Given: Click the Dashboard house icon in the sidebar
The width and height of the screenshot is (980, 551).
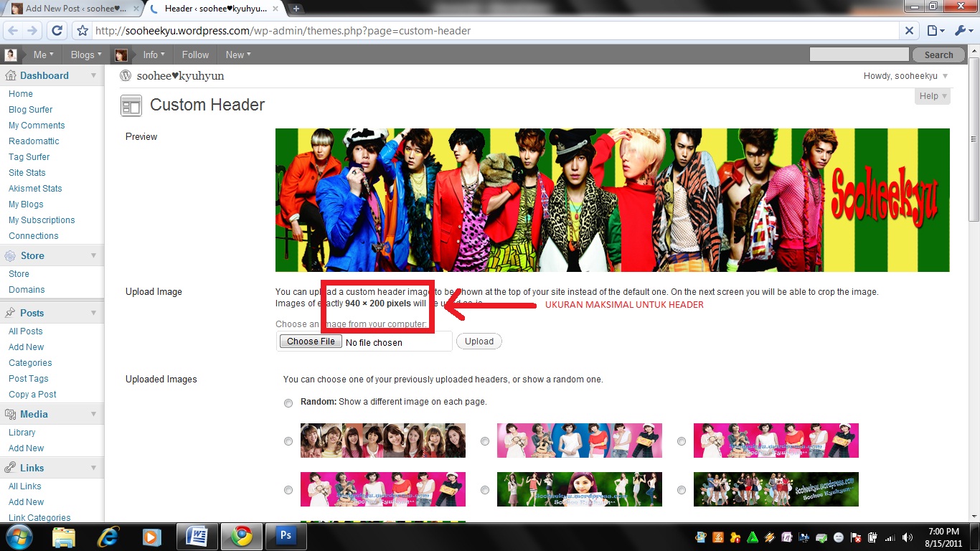Looking at the screenshot, I should coord(10,75).
